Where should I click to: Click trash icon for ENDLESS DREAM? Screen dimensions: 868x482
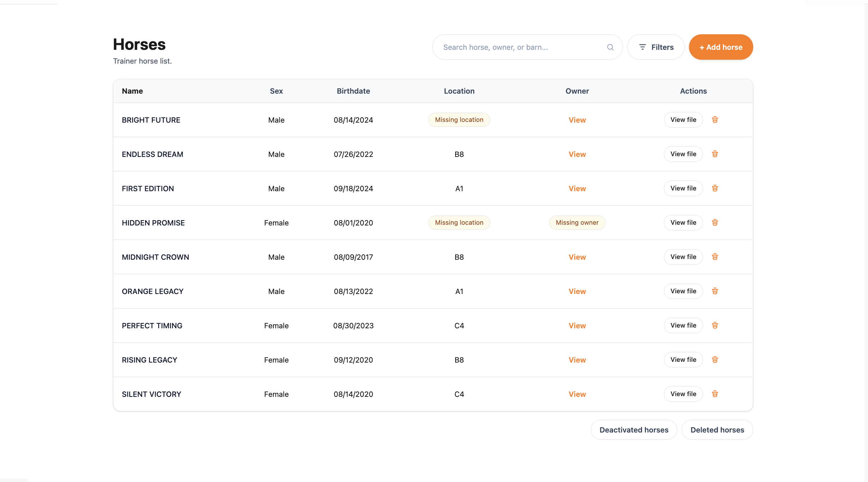tap(715, 154)
